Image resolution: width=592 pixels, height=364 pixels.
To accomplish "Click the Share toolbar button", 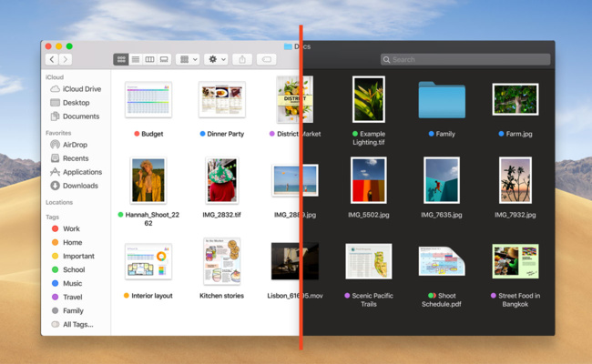I will 242,59.
